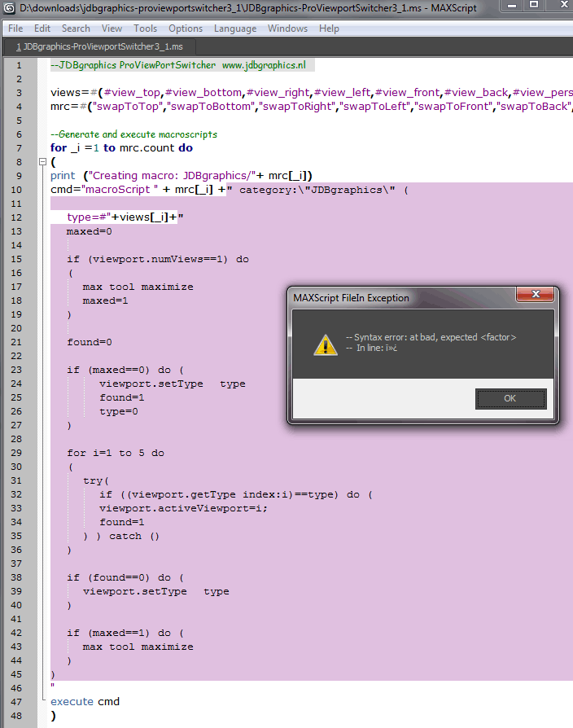
Task: Click 'max tool maximize' on line 17
Action: [138, 287]
